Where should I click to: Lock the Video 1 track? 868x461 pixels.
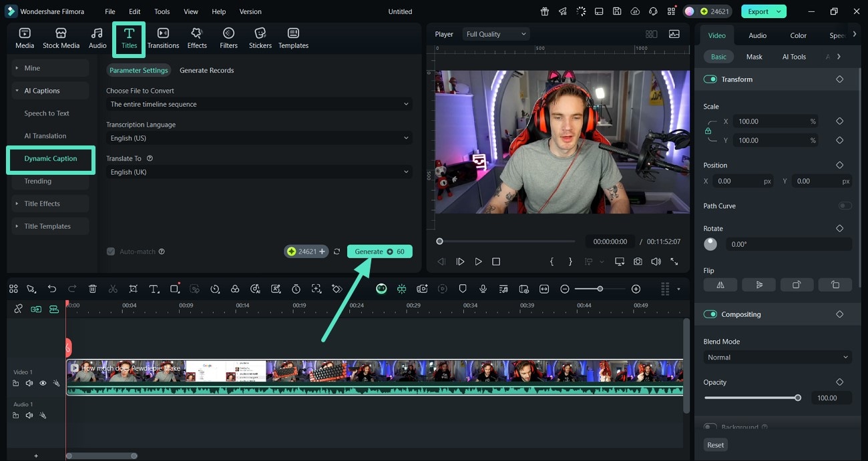point(15,383)
